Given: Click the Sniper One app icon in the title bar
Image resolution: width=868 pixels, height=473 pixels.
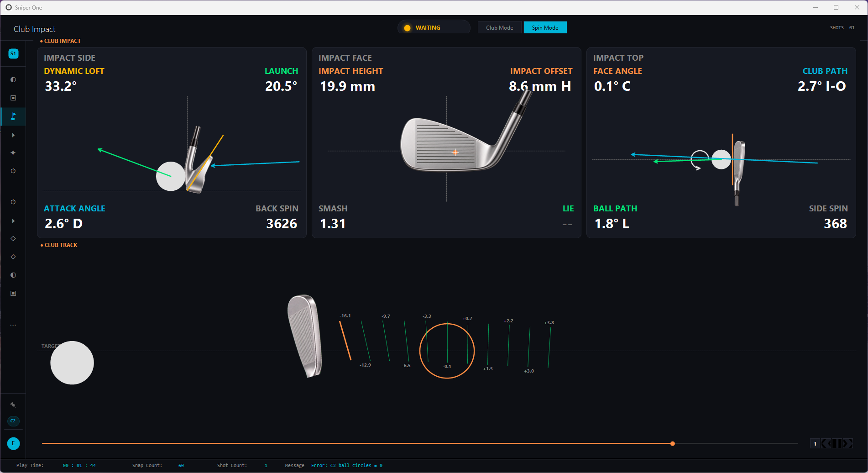Looking at the screenshot, I should (x=9, y=7).
